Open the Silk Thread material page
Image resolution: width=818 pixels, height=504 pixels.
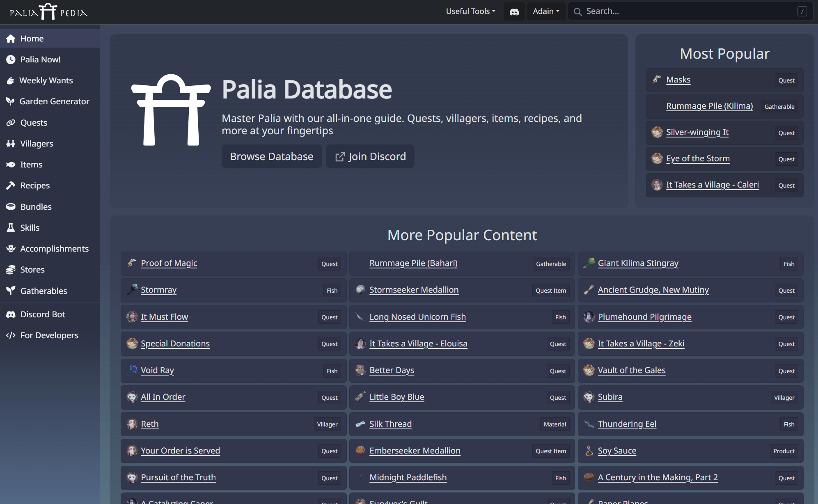390,424
